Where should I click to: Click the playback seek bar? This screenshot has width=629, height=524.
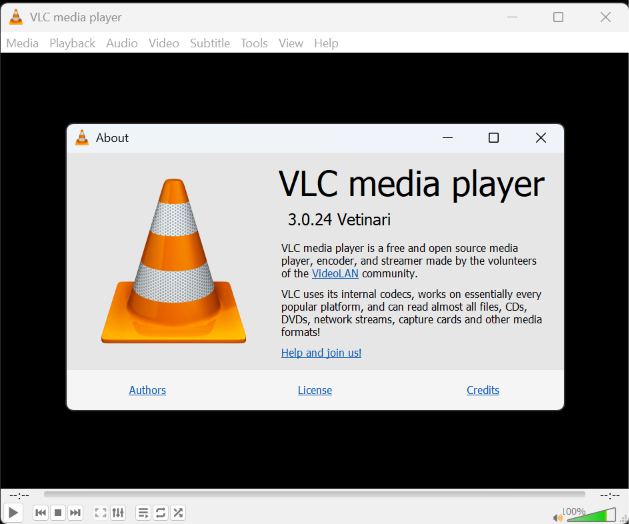[x=314, y=494]
